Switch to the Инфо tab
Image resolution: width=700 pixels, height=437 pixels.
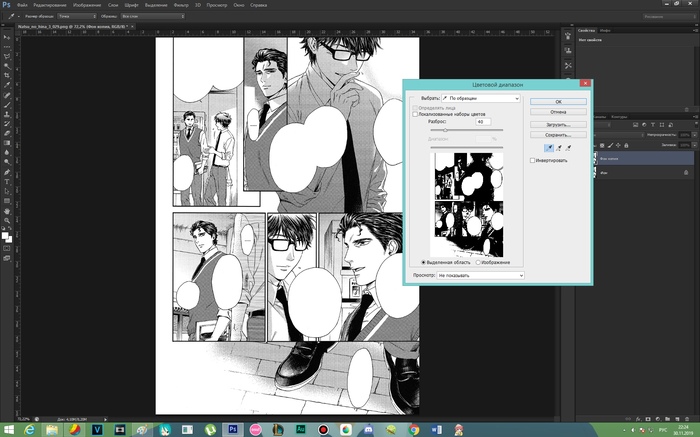click(605, 31)
